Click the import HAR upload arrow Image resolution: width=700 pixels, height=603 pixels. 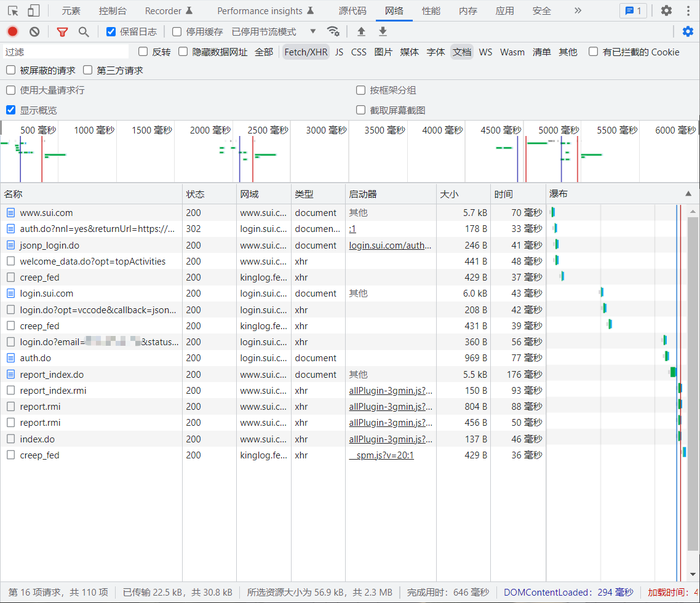(361, 31)
